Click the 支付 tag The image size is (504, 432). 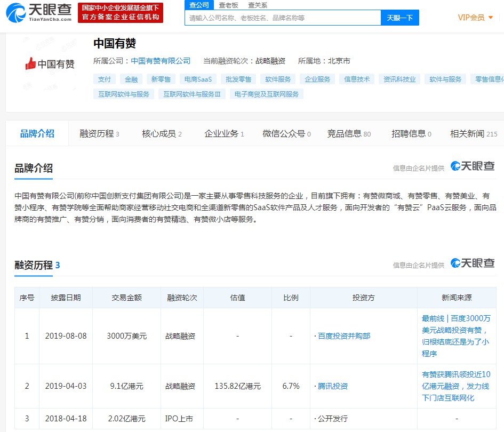105,79
